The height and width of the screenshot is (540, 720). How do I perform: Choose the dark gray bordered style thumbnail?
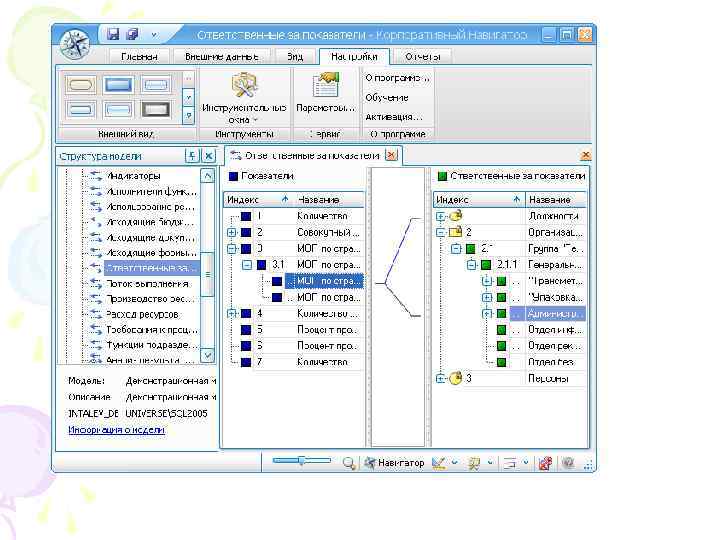pyautogui.click(x=156, y=109)
